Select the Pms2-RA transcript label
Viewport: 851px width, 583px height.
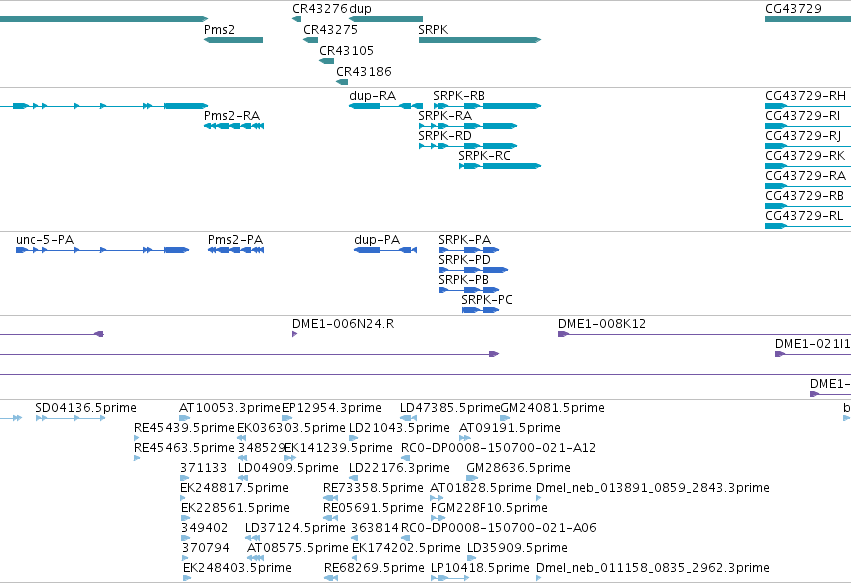tap(232, 116)
